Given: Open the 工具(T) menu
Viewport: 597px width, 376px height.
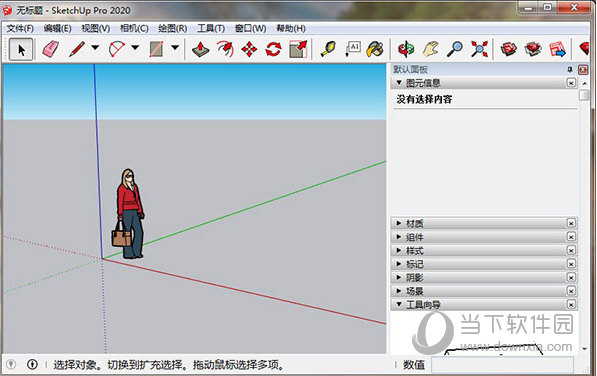Looking at the screenshot, I should pyautogui.click(x=211, y=29).
